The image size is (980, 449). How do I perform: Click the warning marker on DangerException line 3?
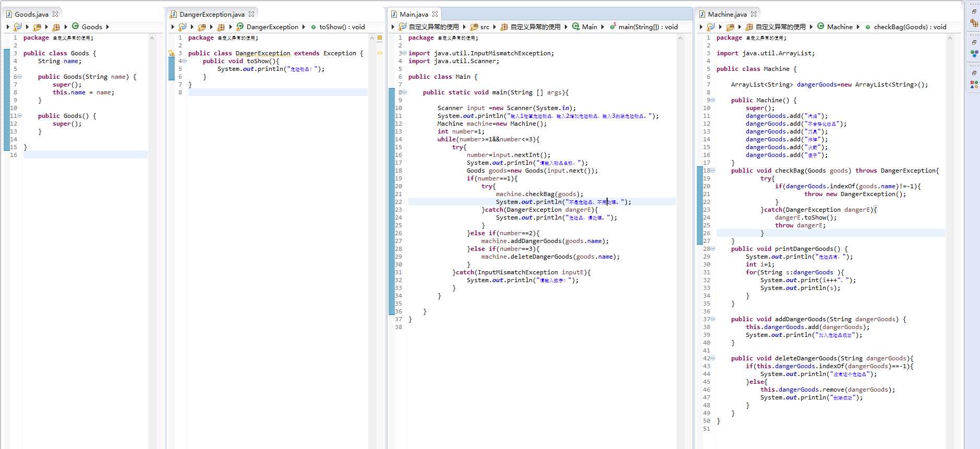pos(172,53)
